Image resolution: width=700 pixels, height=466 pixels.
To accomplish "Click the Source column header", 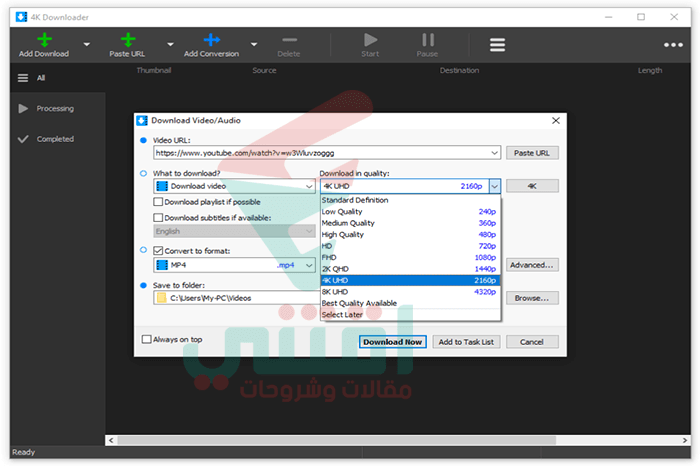I will click(264, 70).
